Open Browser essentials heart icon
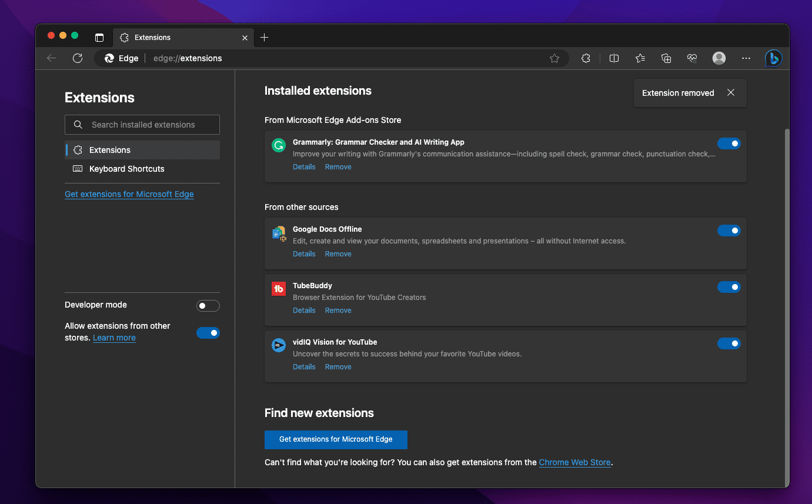The width and height of the screenshot is (812, 504). [x=692, y=58]
